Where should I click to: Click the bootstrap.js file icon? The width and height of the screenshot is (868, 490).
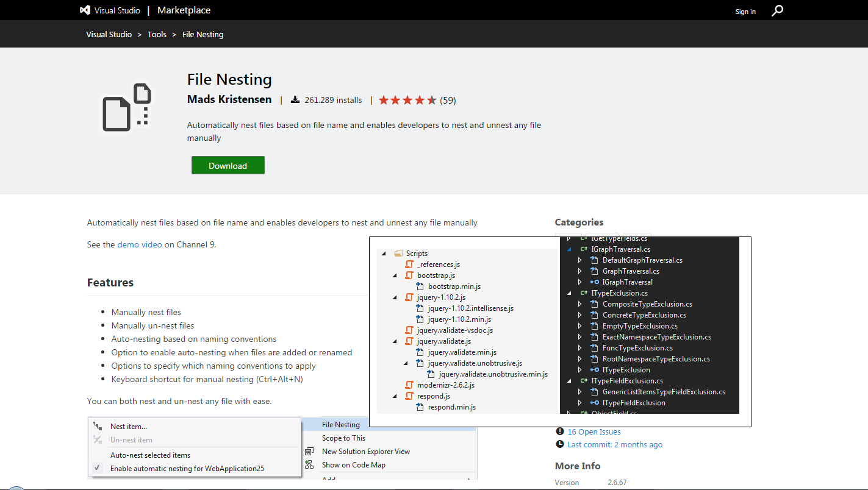click(409, 275)
